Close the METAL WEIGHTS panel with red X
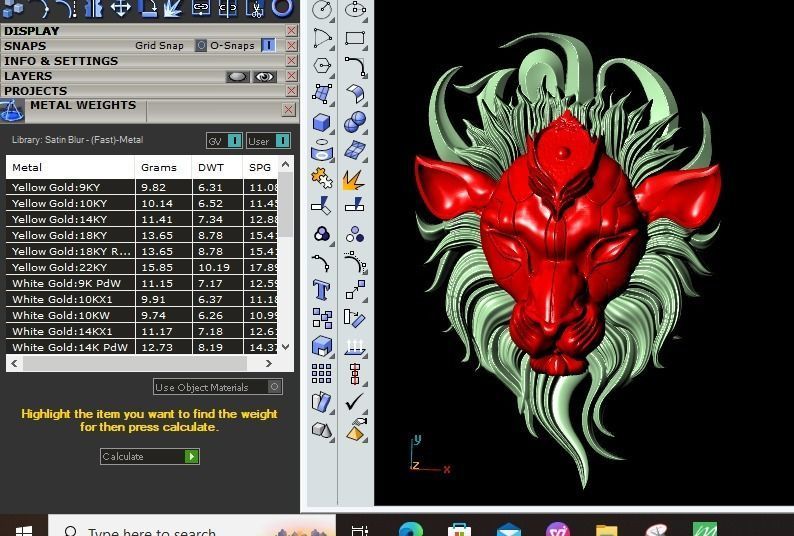The width and height of the screenshot is (794, 536). pyautogui.click(x=289, y=109)
